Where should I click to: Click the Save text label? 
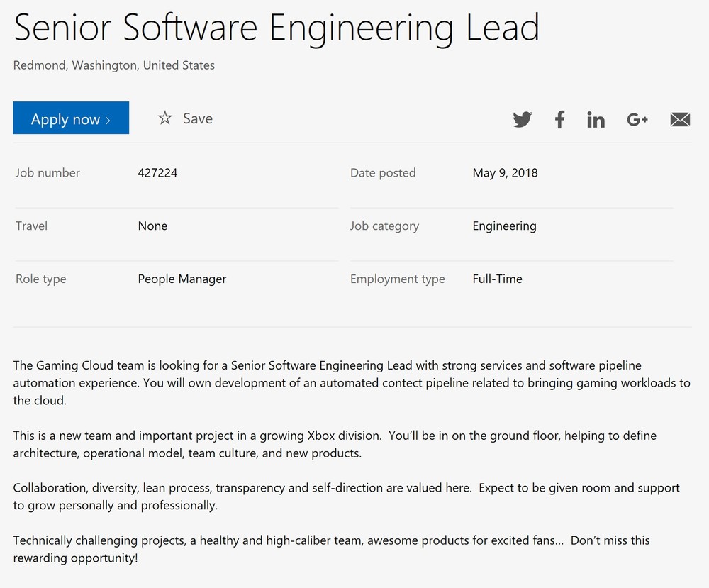pos(197,118)
